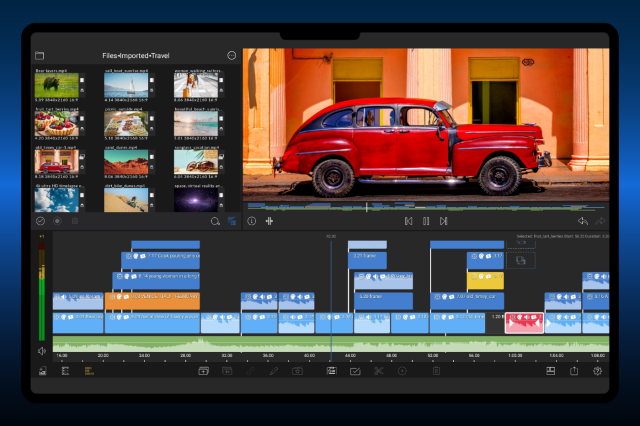Open the help question mark icon
Screen dimensions: 640x426
[x=598, y=371]
